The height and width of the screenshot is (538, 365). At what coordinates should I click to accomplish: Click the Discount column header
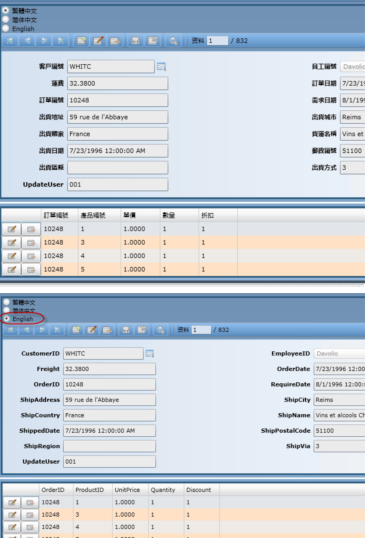[x=202, y=490]
